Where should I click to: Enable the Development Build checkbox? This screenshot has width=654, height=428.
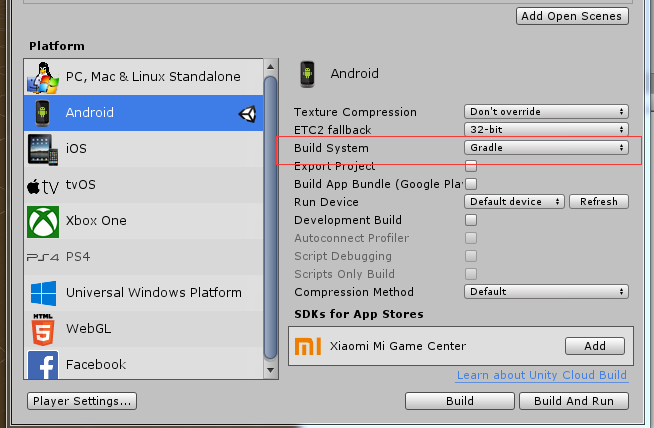(x=471, y=220)
